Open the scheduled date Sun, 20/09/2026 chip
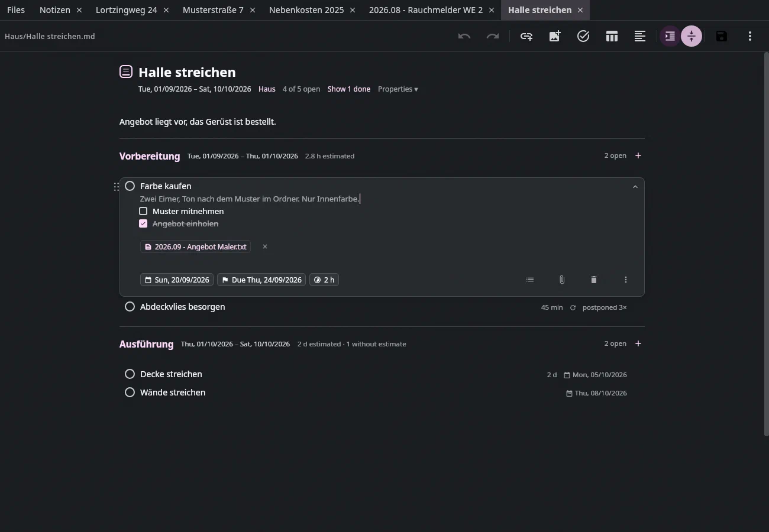Screen dimensions: 769x532 (177, 280)
